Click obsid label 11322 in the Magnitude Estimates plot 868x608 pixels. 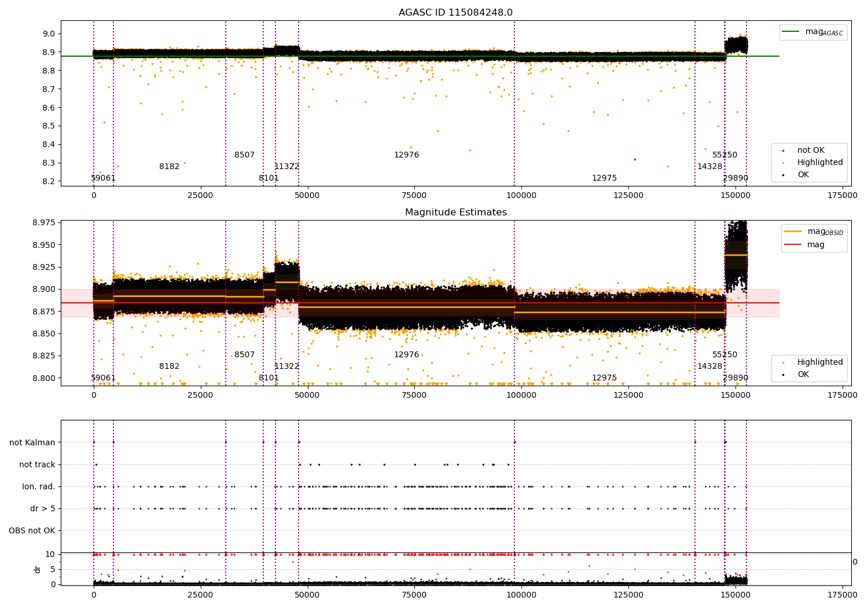[x=286, y=367]
